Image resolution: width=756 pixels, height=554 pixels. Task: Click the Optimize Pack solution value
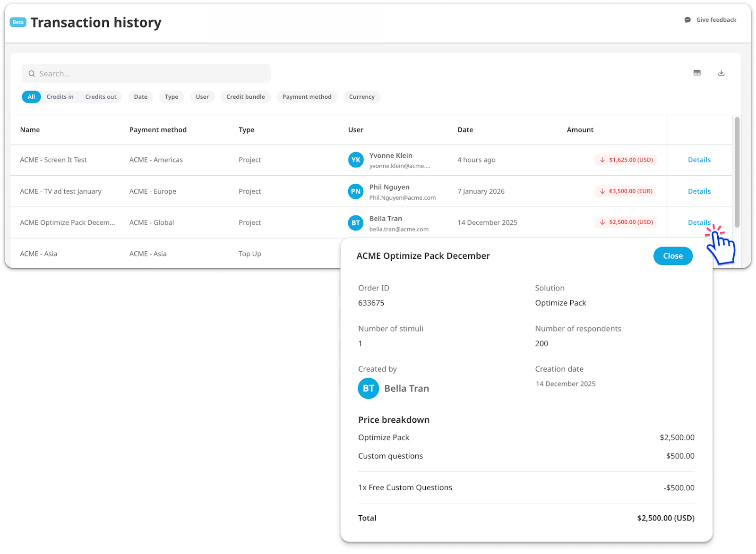[560, 303]
